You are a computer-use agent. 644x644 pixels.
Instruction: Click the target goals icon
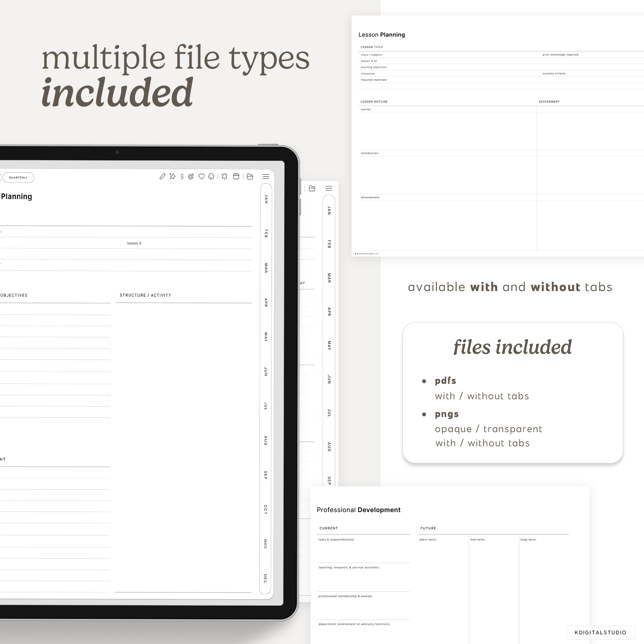pyautogui.click(x=191, y=177)
